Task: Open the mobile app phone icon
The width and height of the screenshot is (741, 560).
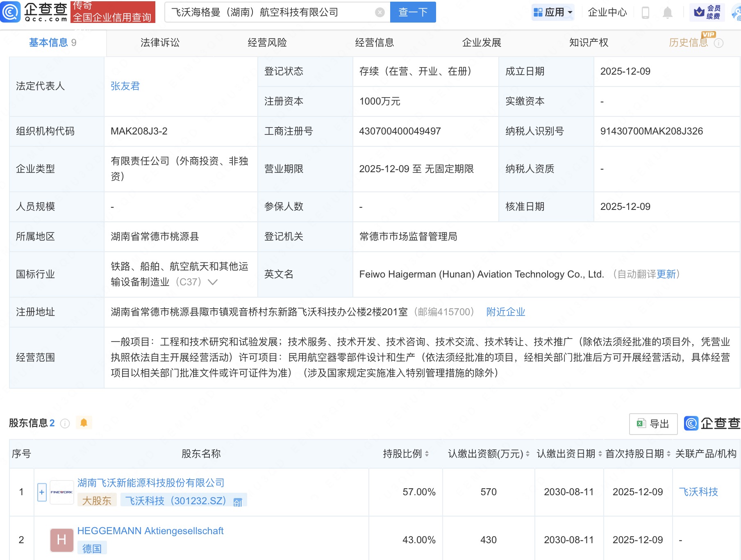Action: pyautogui.click(x=645, y=13)
